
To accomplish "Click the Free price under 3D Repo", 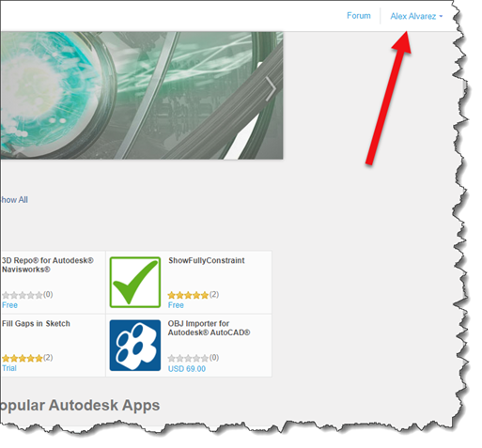I will click(x=9, y=305).
